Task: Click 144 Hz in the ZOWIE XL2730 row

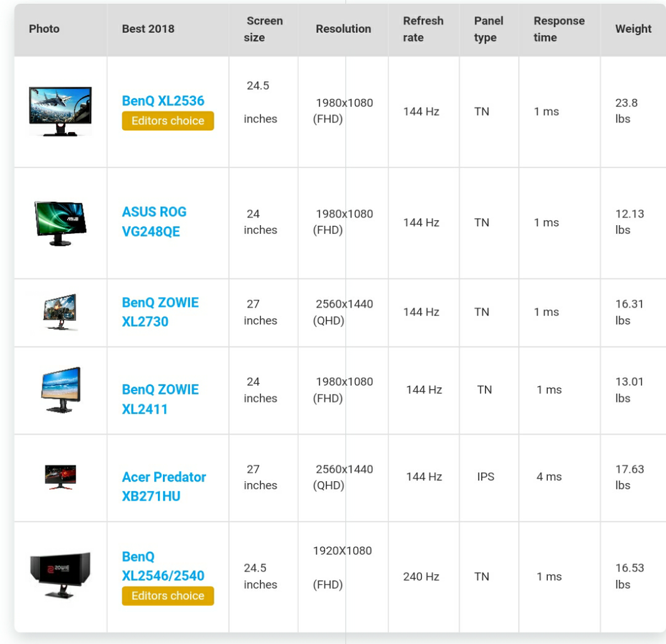Action: 421,312
